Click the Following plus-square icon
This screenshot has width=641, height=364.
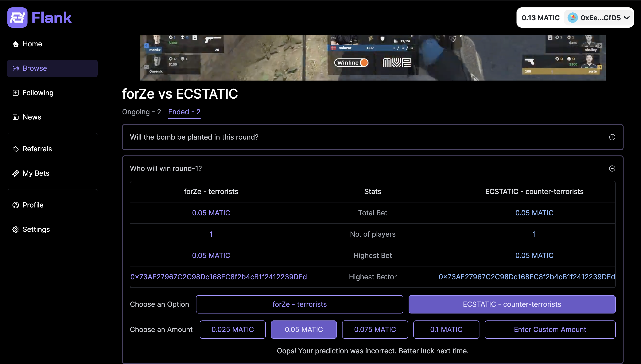click(15, 93)
